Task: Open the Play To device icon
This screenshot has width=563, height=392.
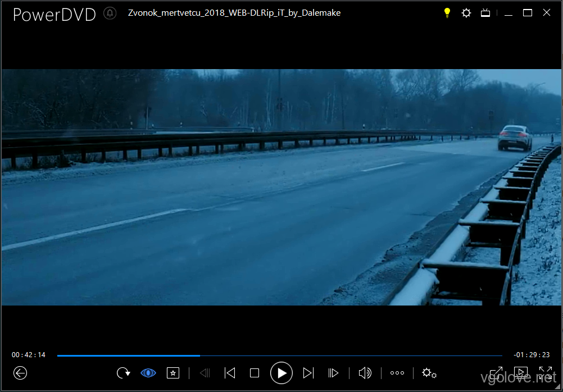Action: click(x=521, y=372)
